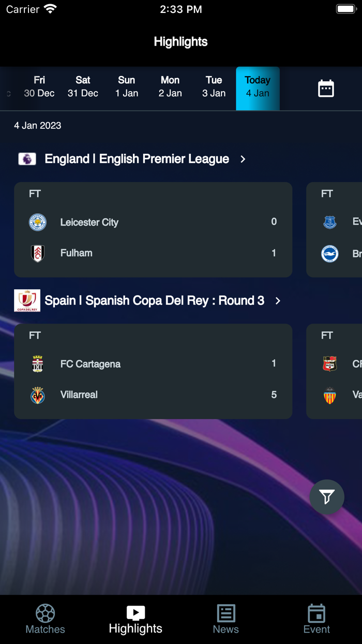This screenshot has height=644, width=362.
Task: Open the Leicester City vs Fulham match card
Action: pyautogui.click(x=153, y=229)
